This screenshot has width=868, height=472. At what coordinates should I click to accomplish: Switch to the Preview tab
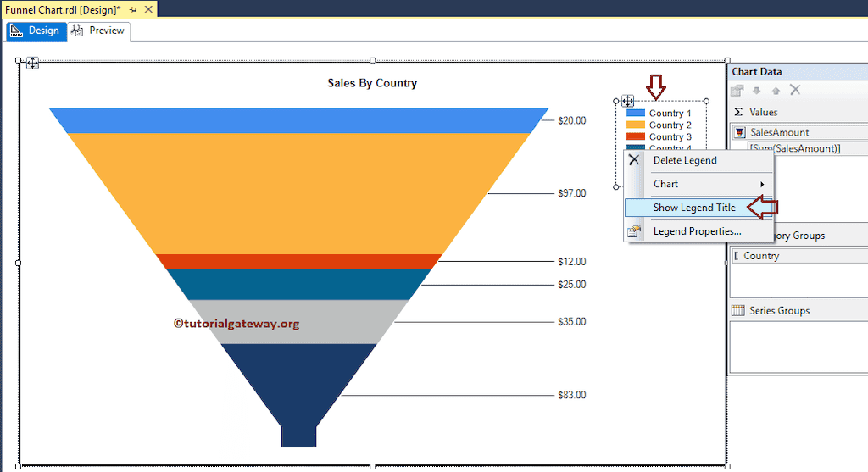98,31
